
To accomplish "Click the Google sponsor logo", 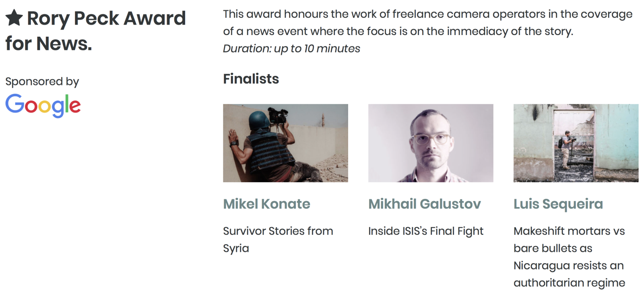I will [x=43, y=106].
